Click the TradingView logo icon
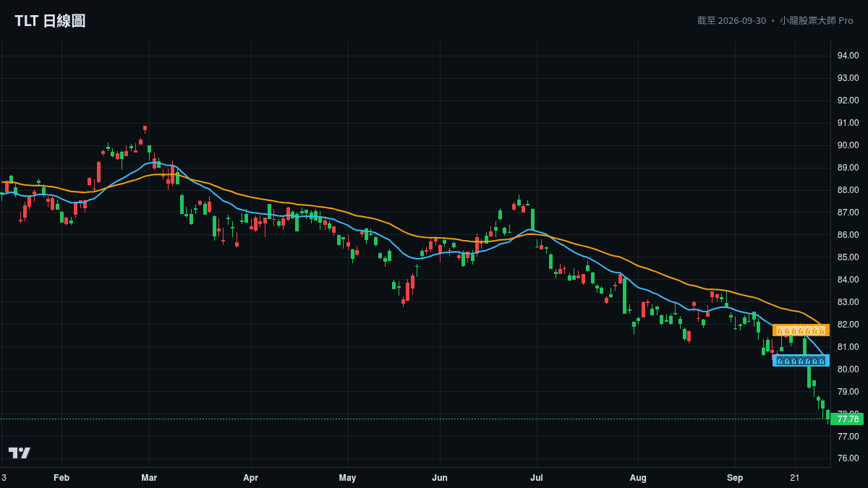The width and height of the screenshot is (868, 488). click(20, 453)
